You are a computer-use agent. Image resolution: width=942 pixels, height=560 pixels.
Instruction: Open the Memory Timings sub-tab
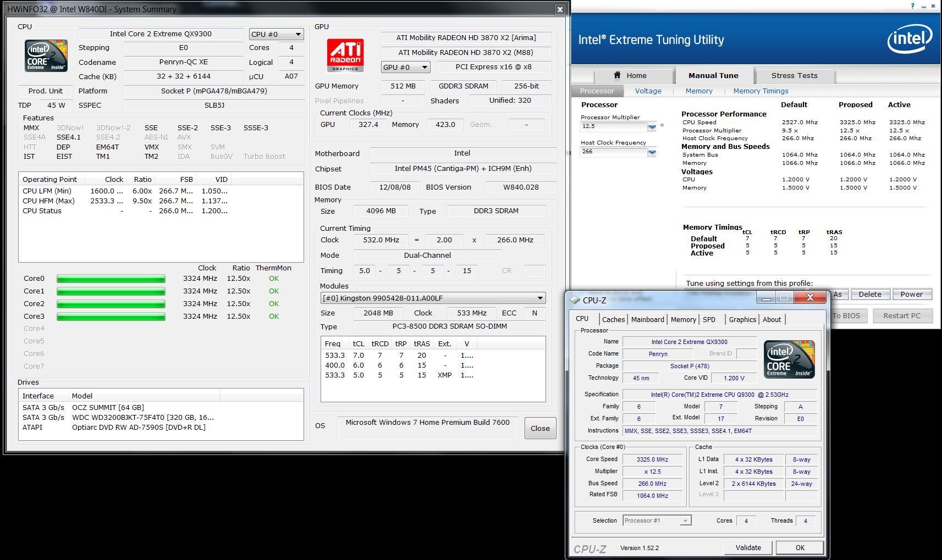[761, 91]
